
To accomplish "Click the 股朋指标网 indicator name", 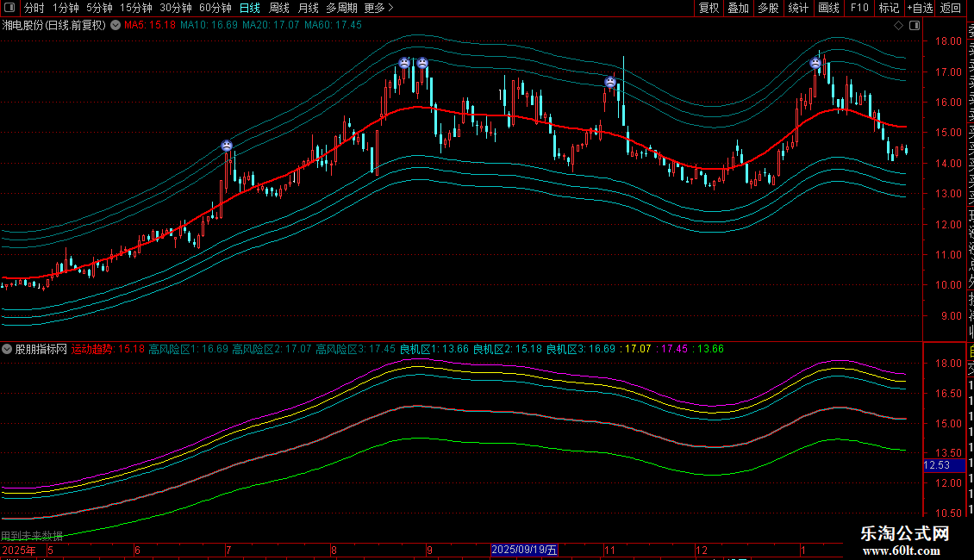I will click(x=41, y=349).
